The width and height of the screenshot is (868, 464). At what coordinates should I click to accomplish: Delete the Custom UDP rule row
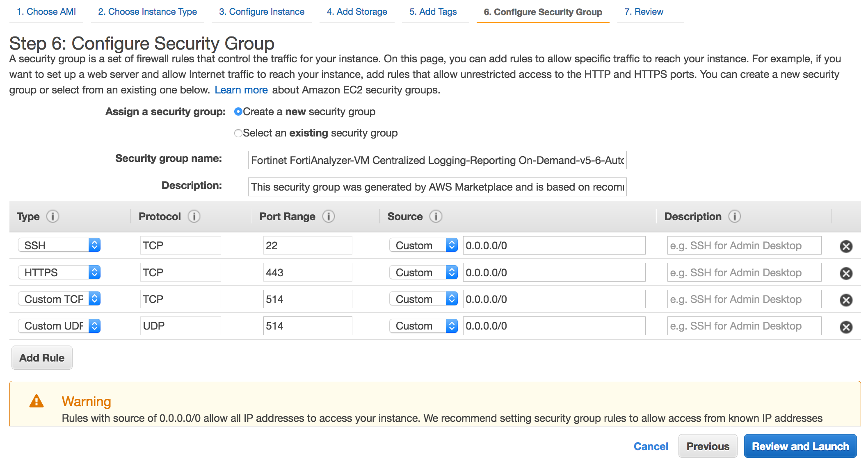click(846, 327)
